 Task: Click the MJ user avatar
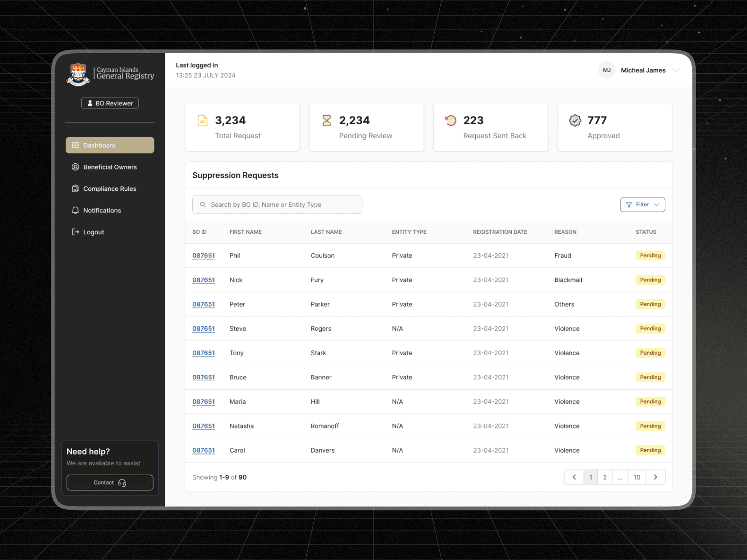606,70
